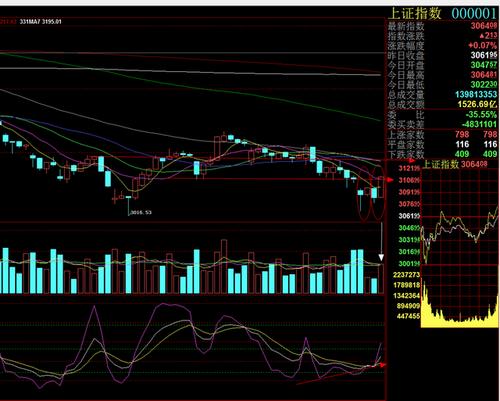Click the 3091 price axis label
500x401 pixels.
409,192
